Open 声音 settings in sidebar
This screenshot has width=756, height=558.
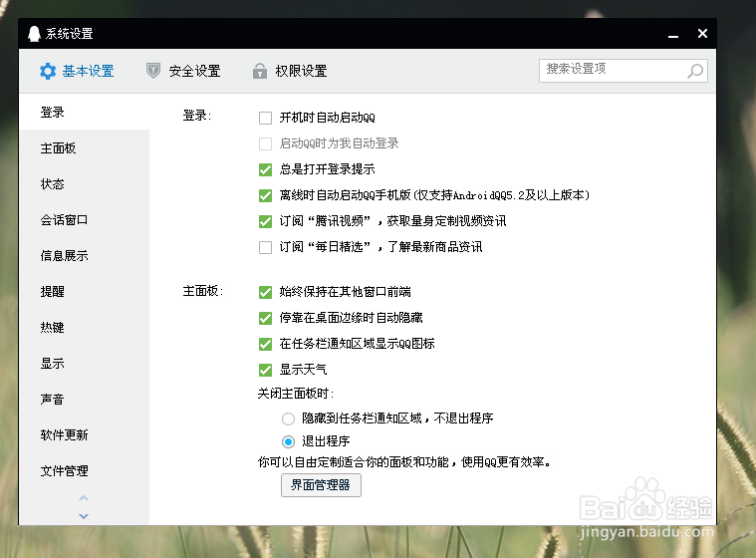point(84,399)
